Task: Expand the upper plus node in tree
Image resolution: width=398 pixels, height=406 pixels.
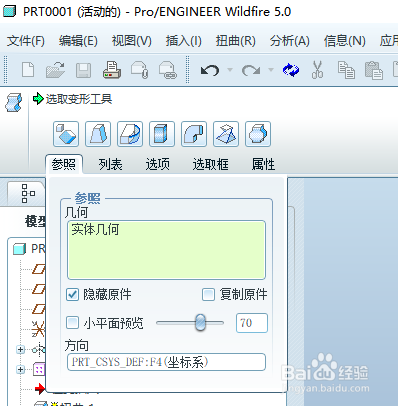Action: point(21,349)
